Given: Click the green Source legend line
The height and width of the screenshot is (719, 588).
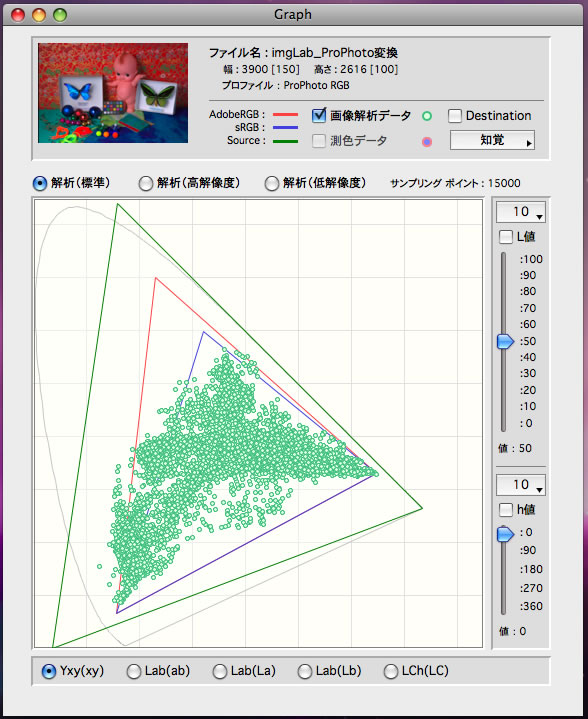Looking at the screenshot, I should click(x=285, y=141).
